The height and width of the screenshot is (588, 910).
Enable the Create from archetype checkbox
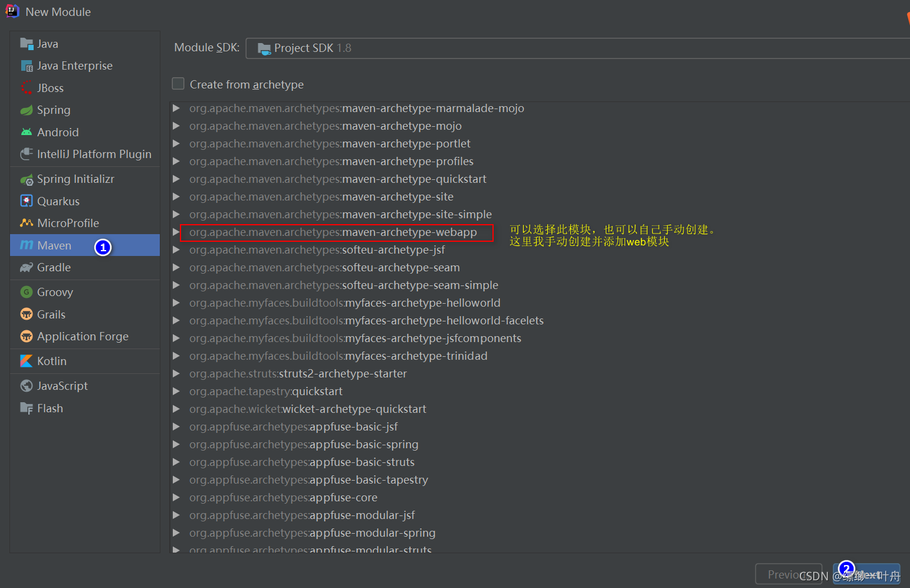click(x=178, y=84)
